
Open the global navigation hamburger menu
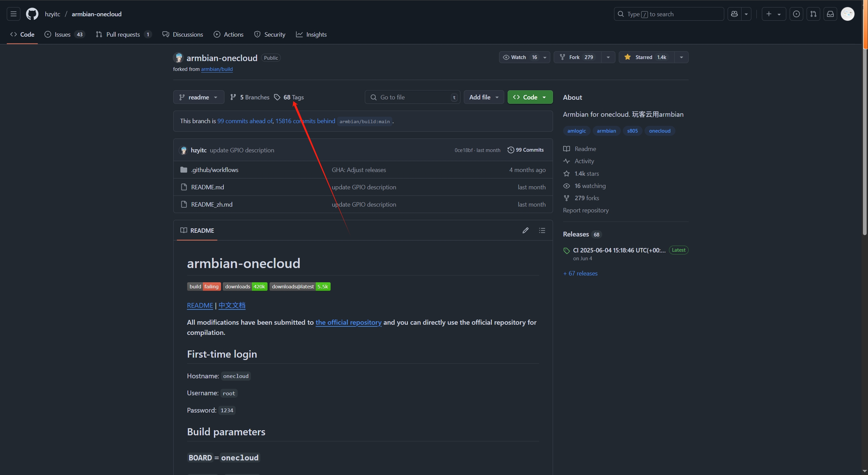(x=14, y=14)
